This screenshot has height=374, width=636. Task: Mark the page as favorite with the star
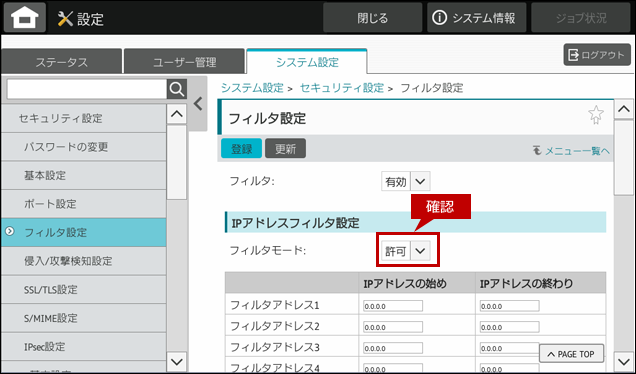pos(596,115)
